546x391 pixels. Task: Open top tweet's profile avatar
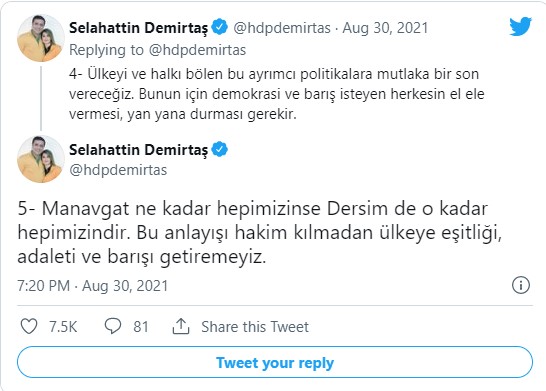(41, 38)
